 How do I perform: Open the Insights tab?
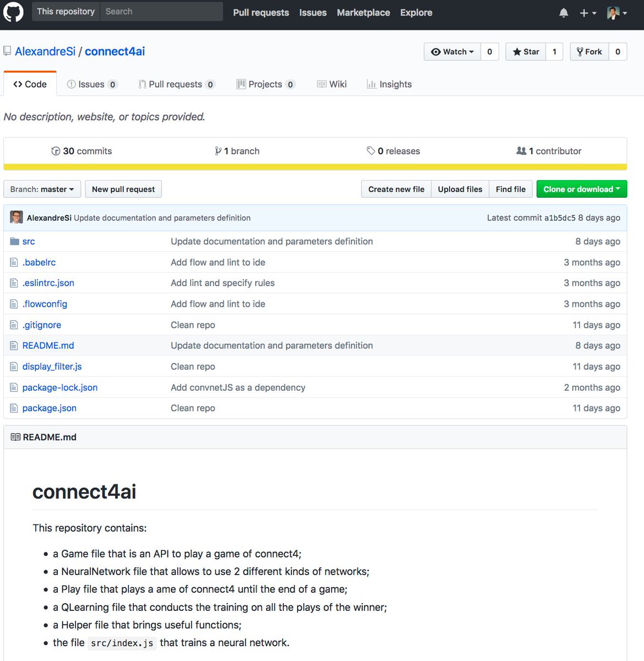tap(389, 84)
